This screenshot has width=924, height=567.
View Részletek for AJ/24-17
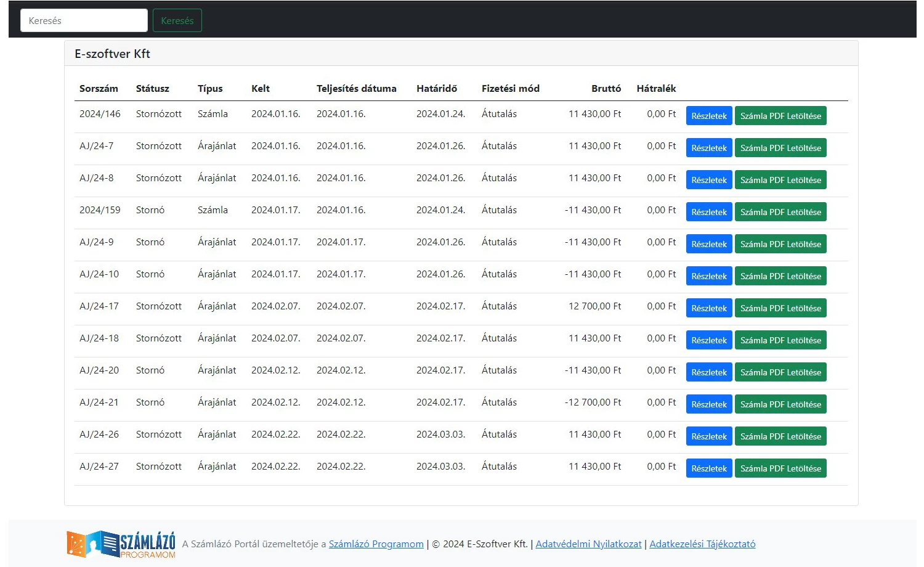click(x=709, y=308)
